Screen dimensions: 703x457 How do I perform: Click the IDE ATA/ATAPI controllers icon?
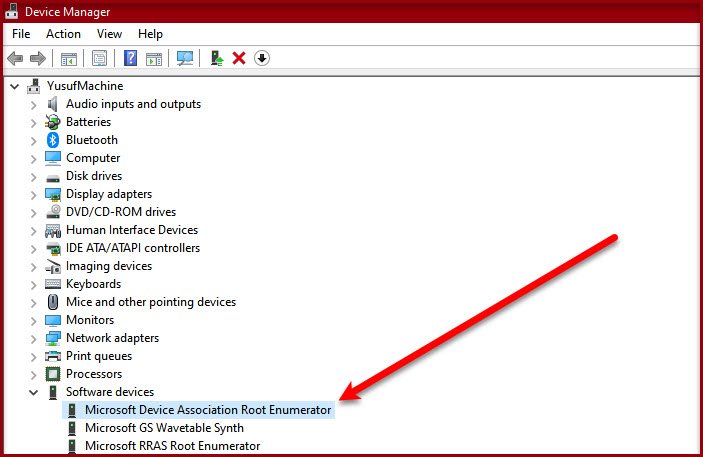coord(53,248)
